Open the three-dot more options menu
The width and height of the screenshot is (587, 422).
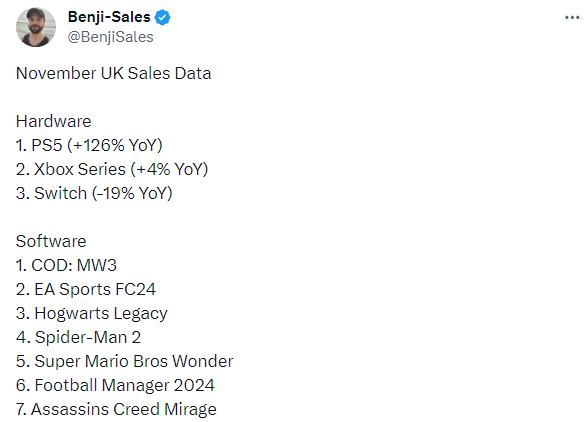pyautogui.click(x=572, y=18)
